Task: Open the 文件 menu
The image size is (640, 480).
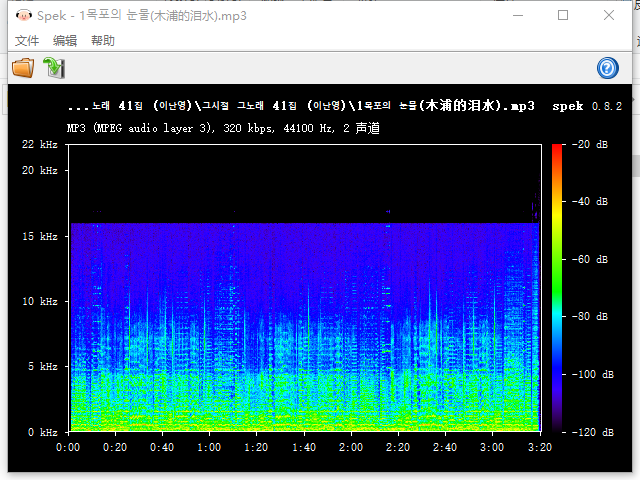Action: click(27, 40)
